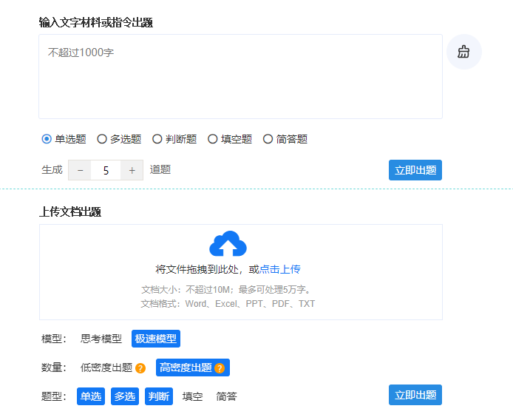This screenshot has height=420, width=513.
Task: Switch model to 思考模型
Action: [x=101, y=339]
